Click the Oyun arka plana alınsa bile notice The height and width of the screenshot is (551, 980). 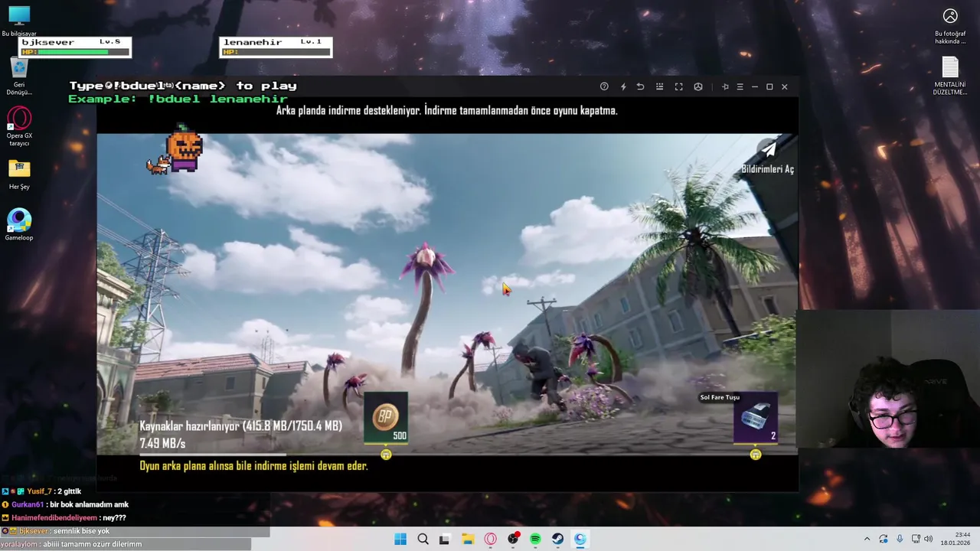click(253, 465)
